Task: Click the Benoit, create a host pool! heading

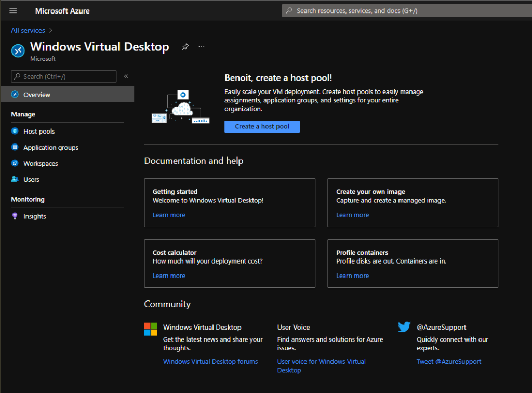Action: tap(278, 78)
